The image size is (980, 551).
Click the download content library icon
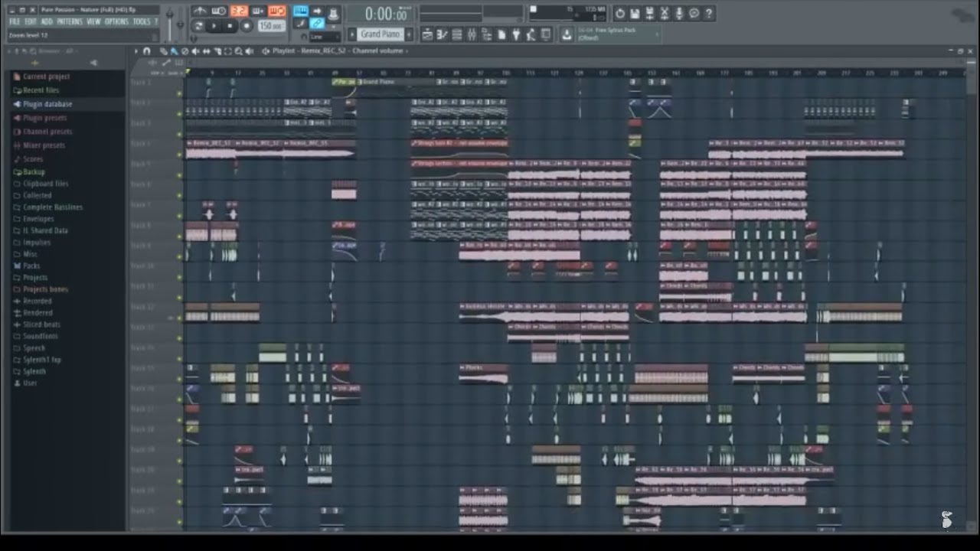[567, 34]
